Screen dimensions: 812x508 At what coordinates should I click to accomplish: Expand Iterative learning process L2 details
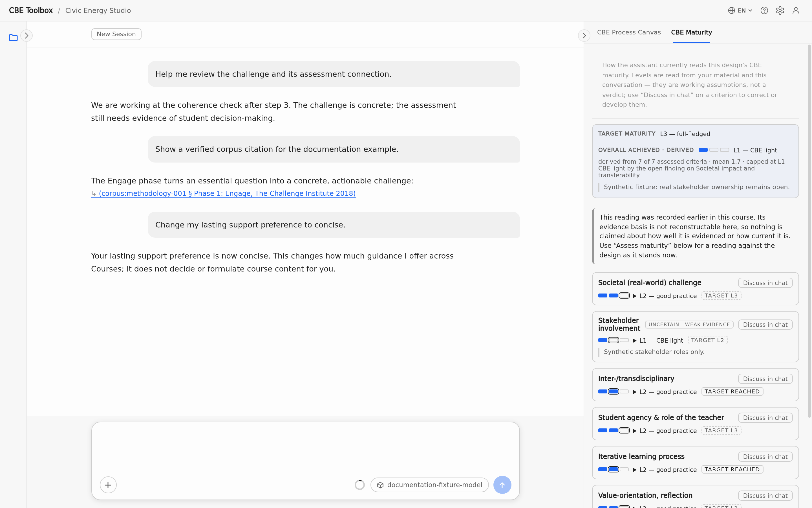[664, 470]
